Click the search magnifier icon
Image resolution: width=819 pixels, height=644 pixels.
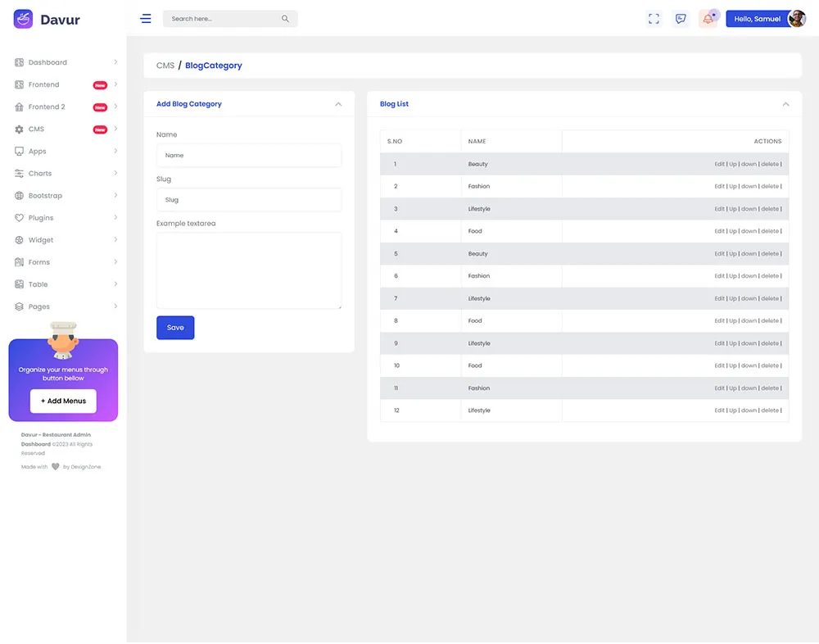[x=285, y=19]
